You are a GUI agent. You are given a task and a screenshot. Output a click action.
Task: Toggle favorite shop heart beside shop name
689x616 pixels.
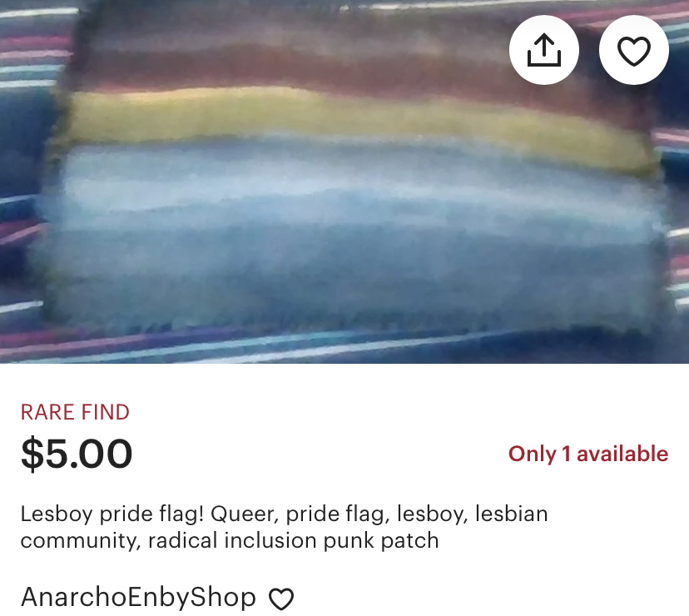pyautogui.click(x=281, y=599)
